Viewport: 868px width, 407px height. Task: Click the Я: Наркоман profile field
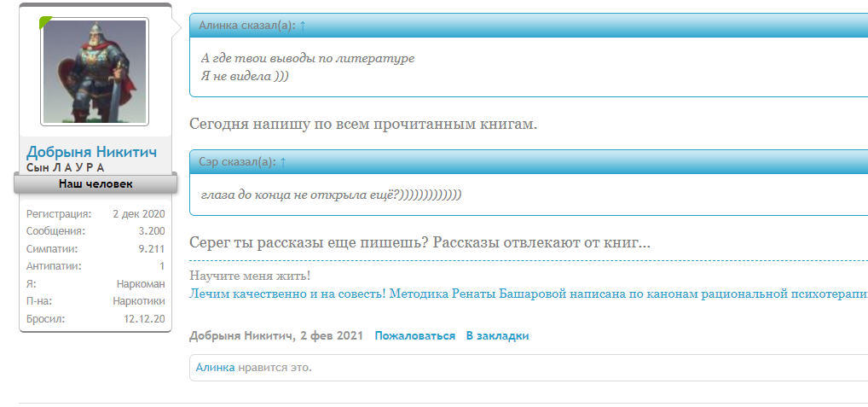click(95, 284)
